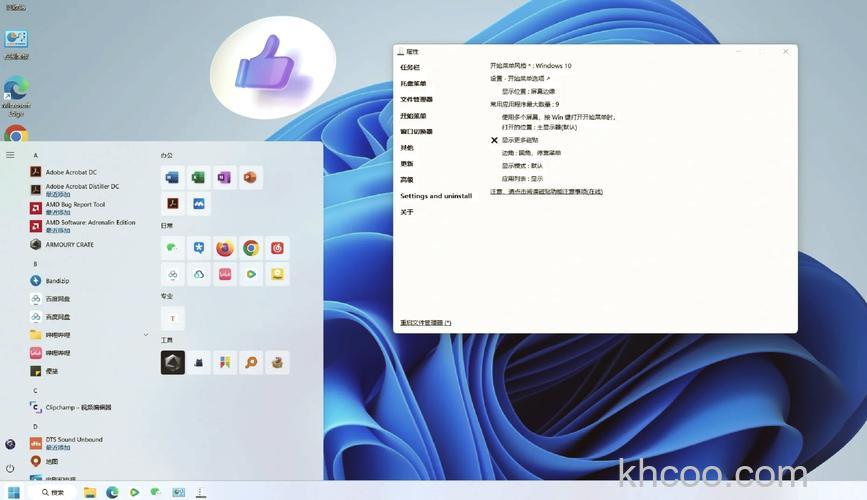
Task: Open AMD Software: Adrenalin Edition entry
Action: pos(82,225)
